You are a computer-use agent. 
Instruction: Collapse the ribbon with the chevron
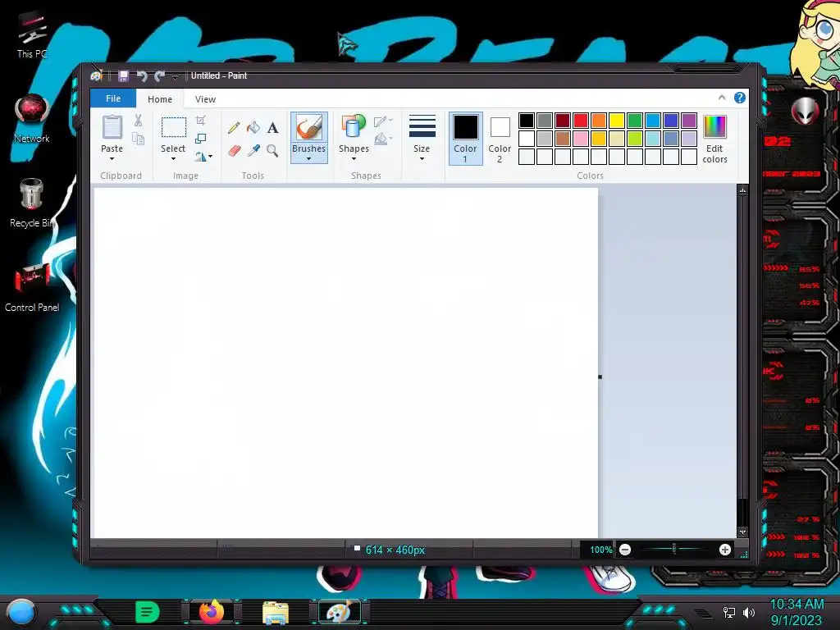[722, 98]
